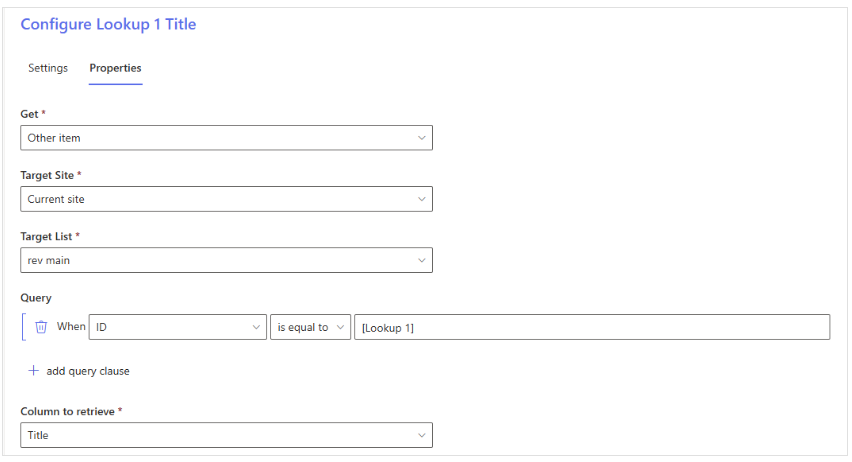The height and width of the screenshot is (462, 852).
Task: Expand Target Site chevron arrow
Action: [x=421, y=199]
